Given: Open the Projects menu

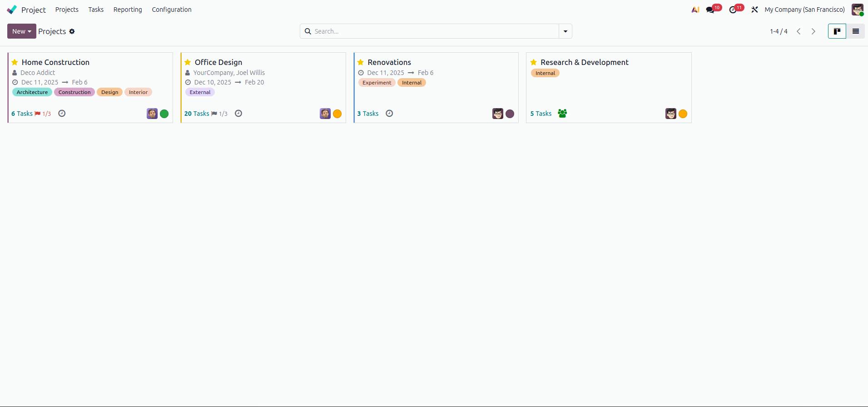Looking at the screenshot, I should (x=67, y=10).
